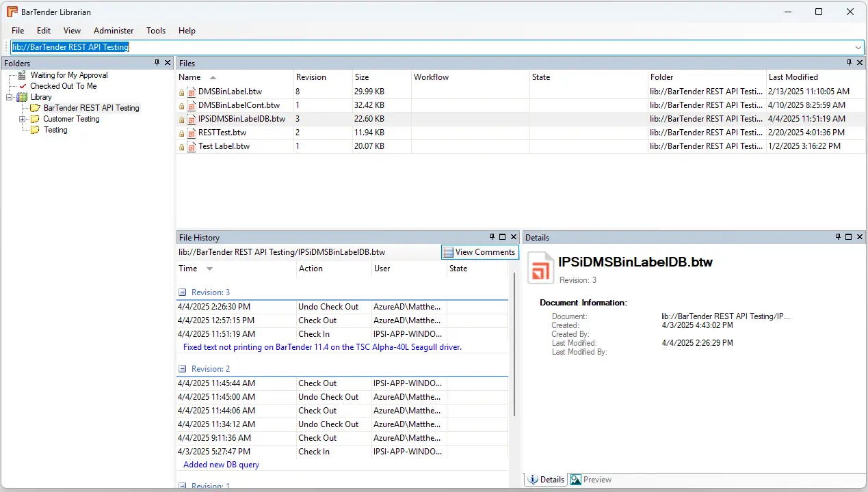
Task: Close the Details pane
Action: click(860, 237)
